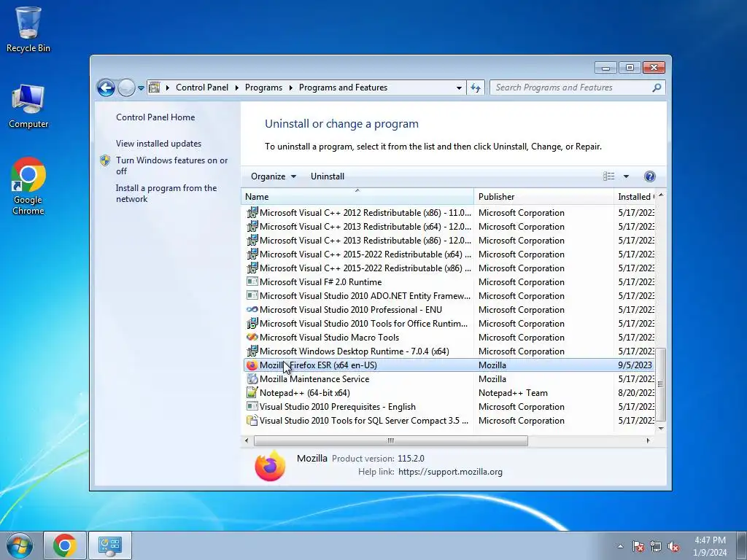The width and height of the screenshot is (747, 560).
Task: Show hidden system tray icons
Action: click(x=620, y=546)
